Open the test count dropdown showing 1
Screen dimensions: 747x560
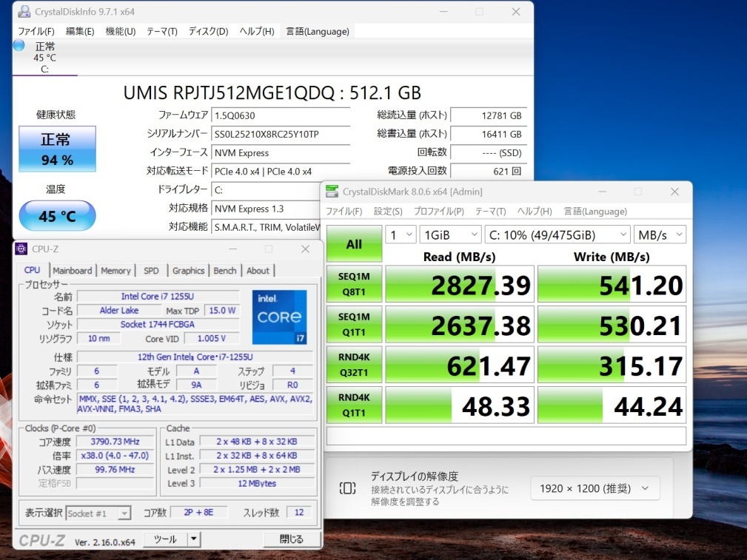(x=400, y=235)
